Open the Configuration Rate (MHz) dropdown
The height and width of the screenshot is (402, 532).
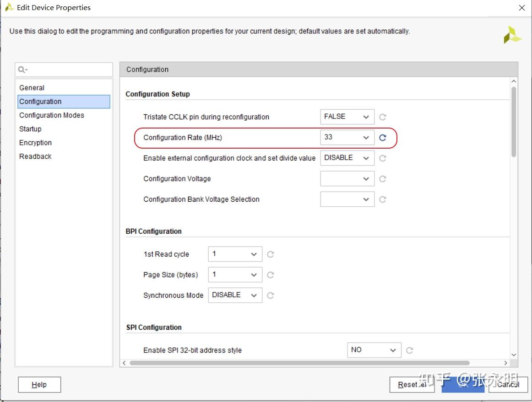(347, 138)
